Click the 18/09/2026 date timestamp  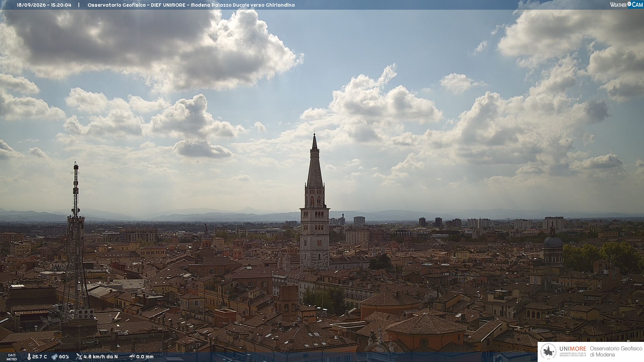click(x=32, y=5)
